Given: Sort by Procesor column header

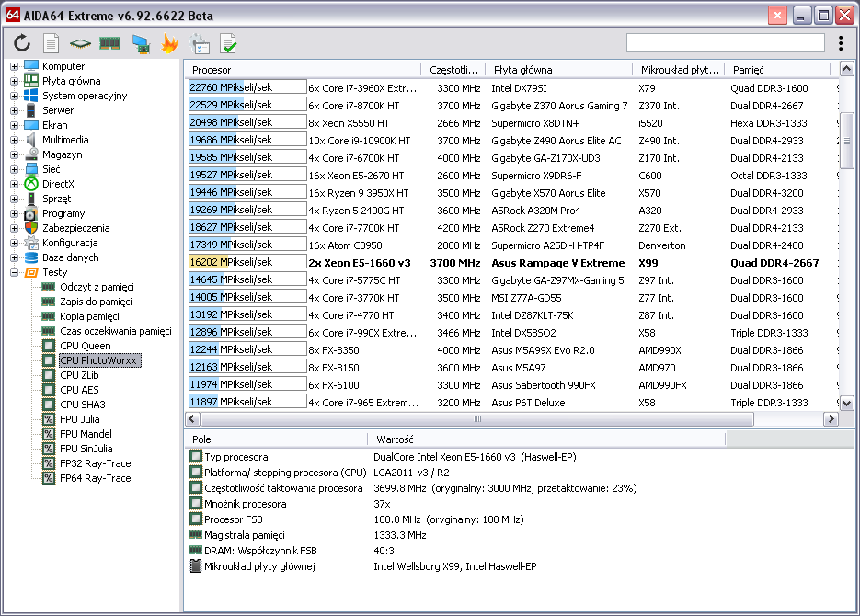Looking at the screenshot, I should (x=304, y=70).
